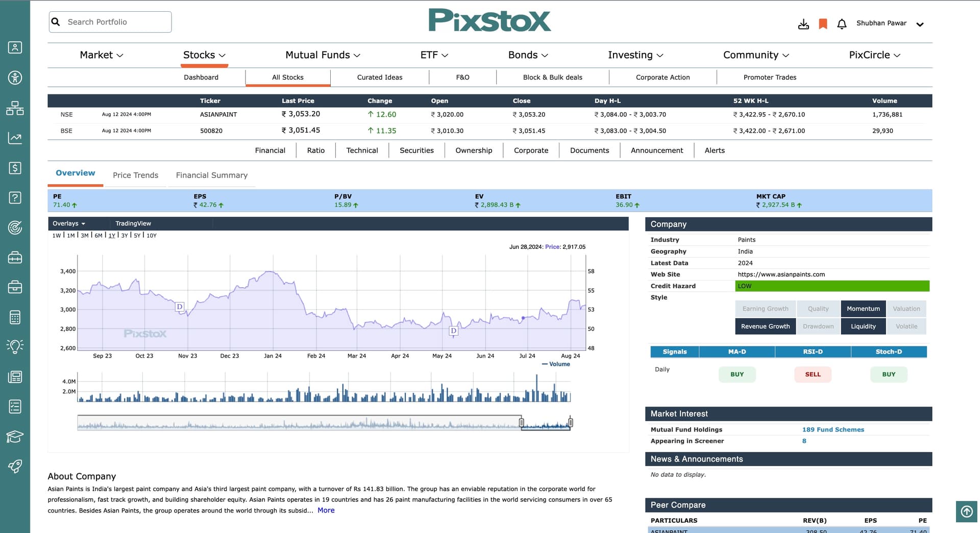The image size is (980, 533).
Task: Open the briefcase portfolio sidebar icon
Action: pos(15,287)
